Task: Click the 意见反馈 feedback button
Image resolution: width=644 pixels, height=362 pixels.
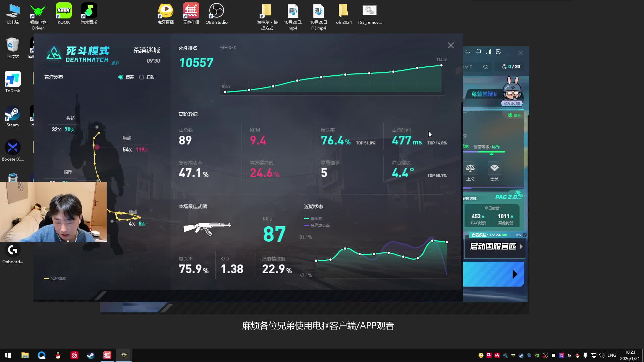Action: point(512,104)
